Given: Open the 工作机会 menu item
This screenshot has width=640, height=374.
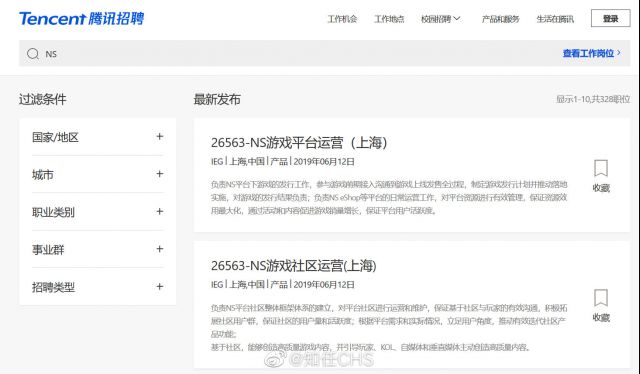Looking at the screenshot, I should click(x=342, y=19).
